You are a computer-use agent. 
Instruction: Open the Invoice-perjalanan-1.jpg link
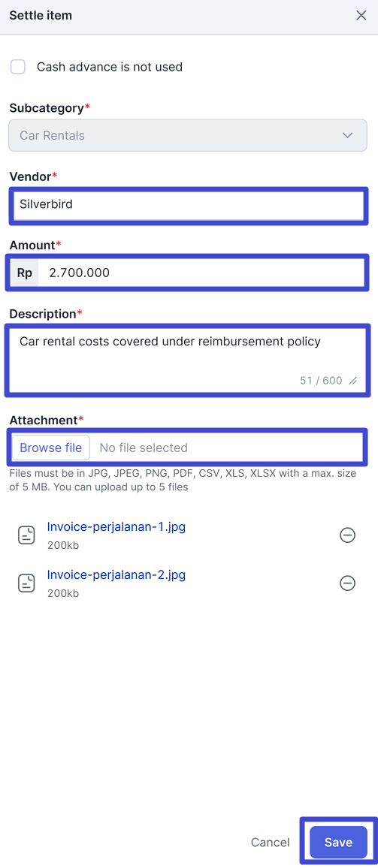click(x=116, y=526)
